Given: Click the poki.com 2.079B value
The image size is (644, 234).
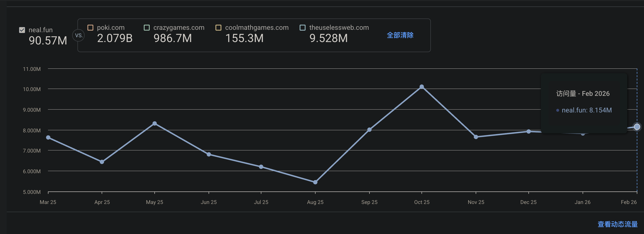Looking at the screenshot, I should 115,38.
